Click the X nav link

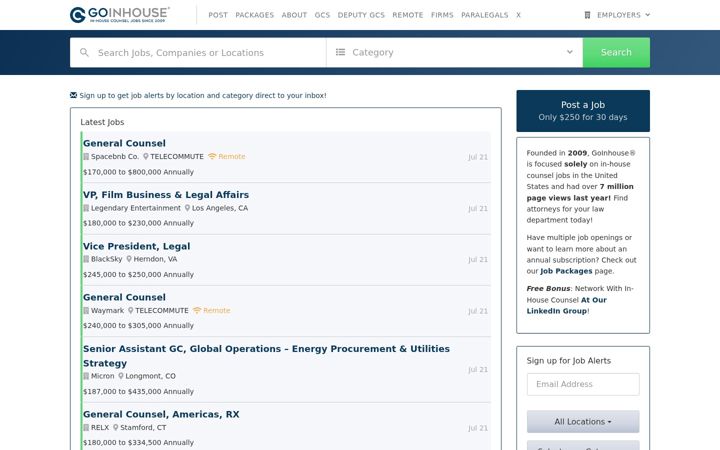518,15
